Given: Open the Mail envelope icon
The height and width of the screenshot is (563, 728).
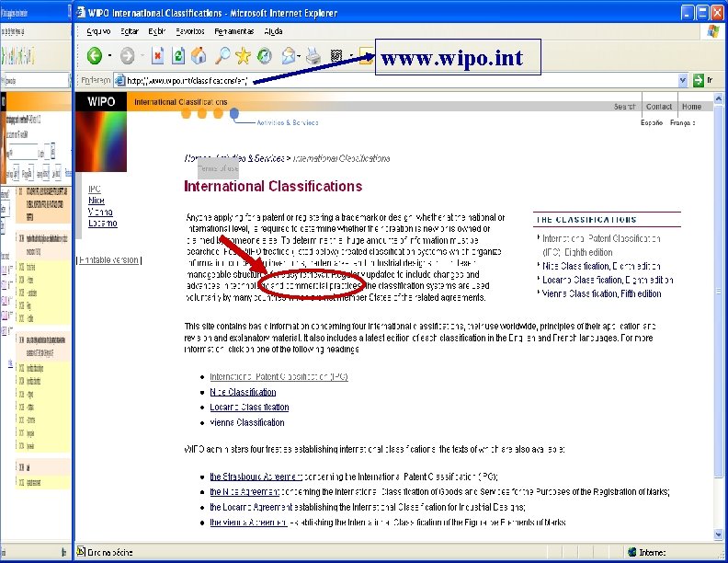Looking at the screenshot, I should (289, 56).
